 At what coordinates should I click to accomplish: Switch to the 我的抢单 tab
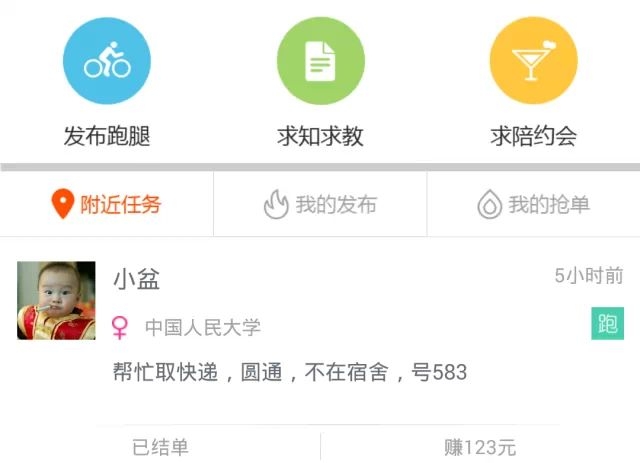tap(533, 204)
